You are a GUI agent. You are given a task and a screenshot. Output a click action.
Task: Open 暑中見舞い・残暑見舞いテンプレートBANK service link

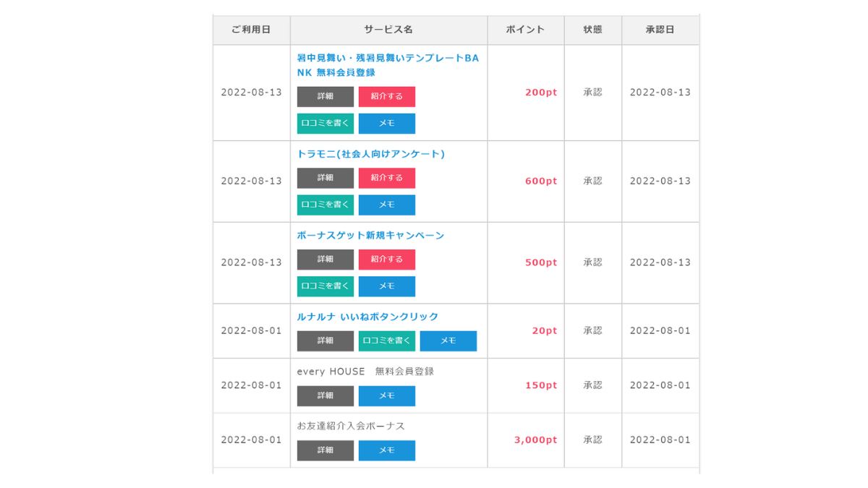coord(388,65)
